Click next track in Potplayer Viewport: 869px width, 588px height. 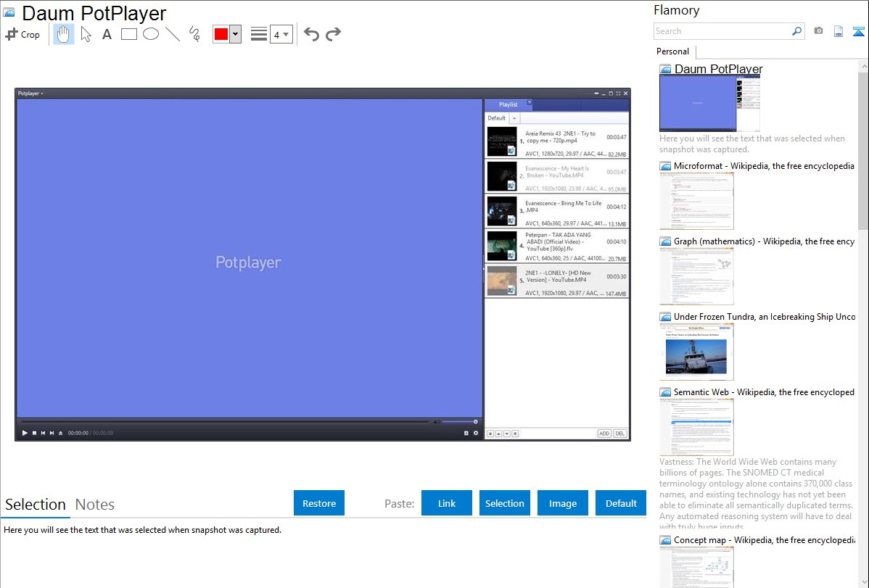[x=52, y=433]
